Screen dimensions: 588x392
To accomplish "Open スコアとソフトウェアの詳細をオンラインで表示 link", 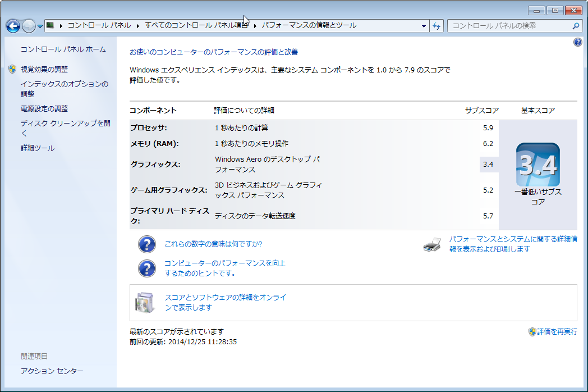I will 226,302.
